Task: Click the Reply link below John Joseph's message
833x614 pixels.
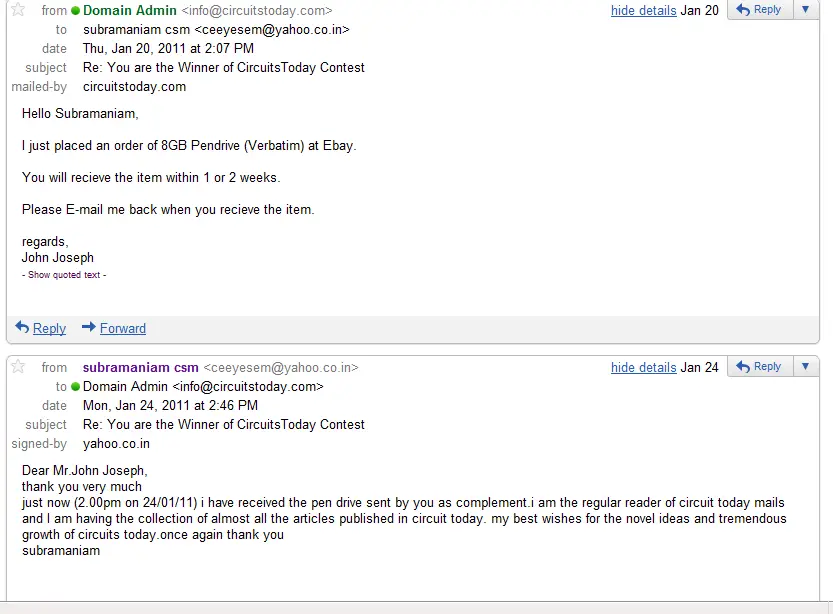Action: (49, 328)
